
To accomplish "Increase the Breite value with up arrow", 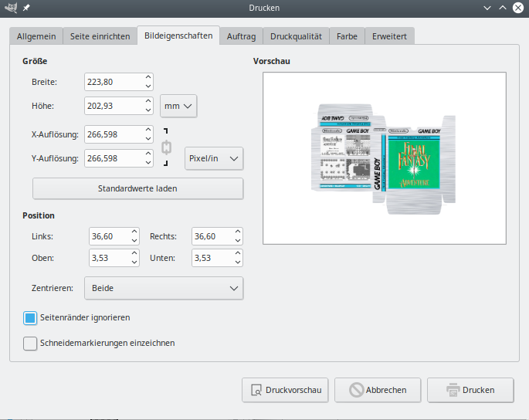I will (x=148, y=77).
